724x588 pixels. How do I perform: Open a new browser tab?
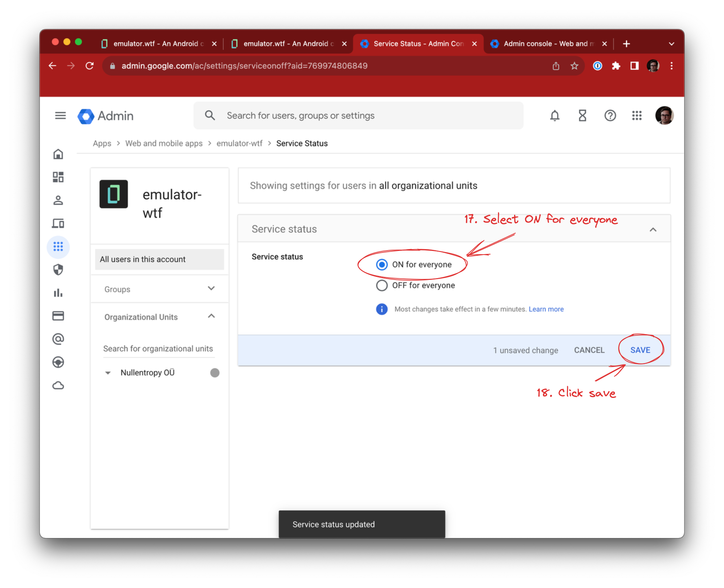pyautogui.click(x=627, y=44)
